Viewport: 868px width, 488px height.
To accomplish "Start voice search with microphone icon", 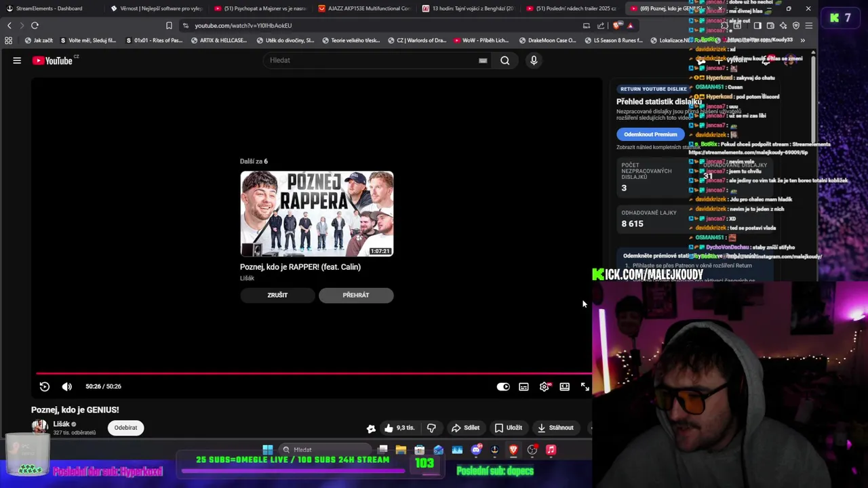I will (534, 60).
